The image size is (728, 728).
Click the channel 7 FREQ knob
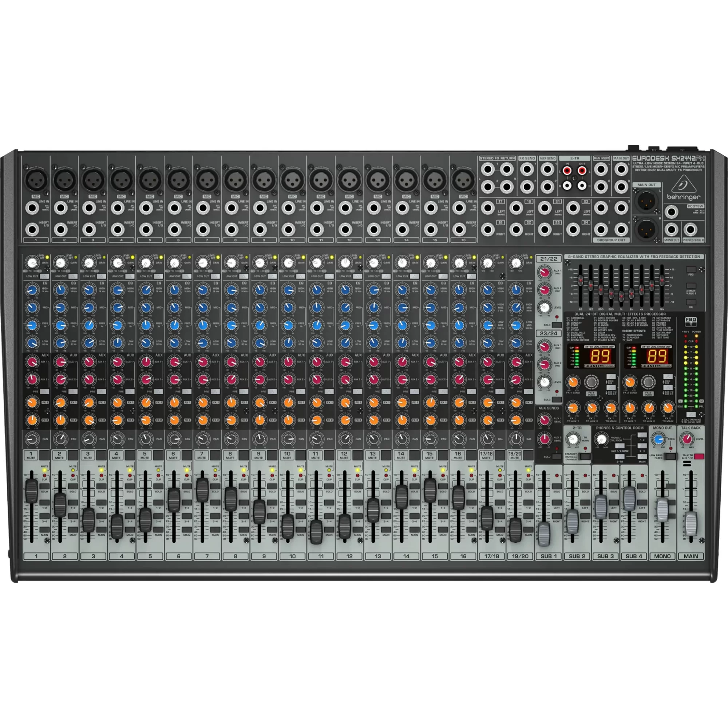[x=202, y=325]
